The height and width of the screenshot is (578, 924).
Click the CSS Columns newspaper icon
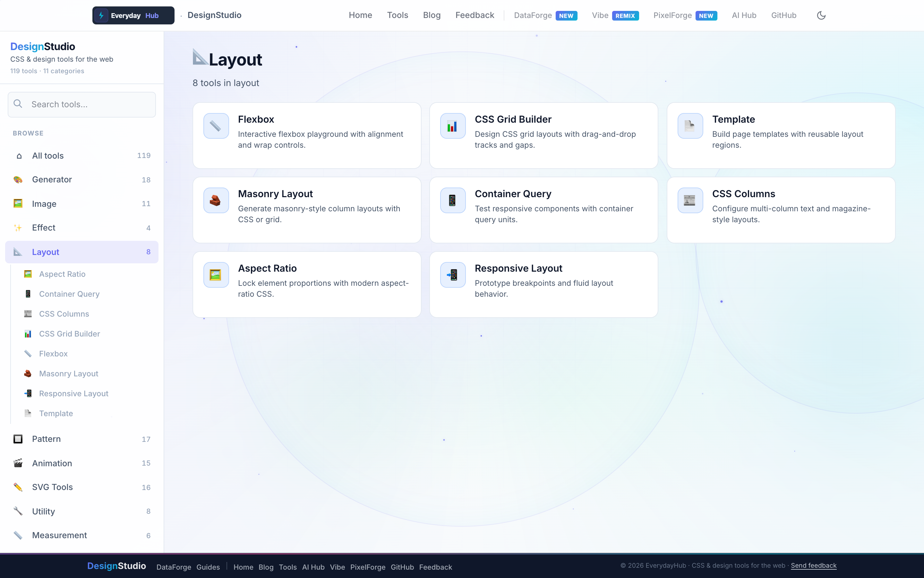pyautogui.click(x=690, y=200)
